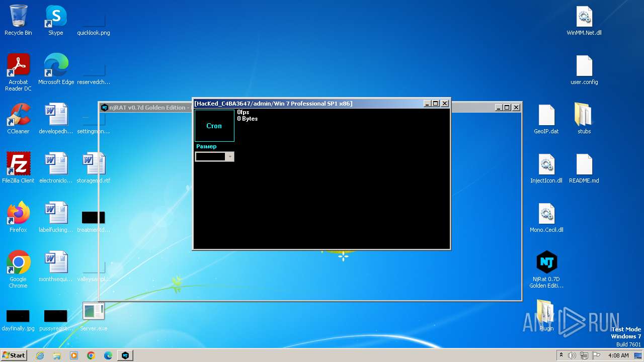Open dayfinally.jpg image file
This screenshot has width=644, height=362.
(x=18, y=319)
